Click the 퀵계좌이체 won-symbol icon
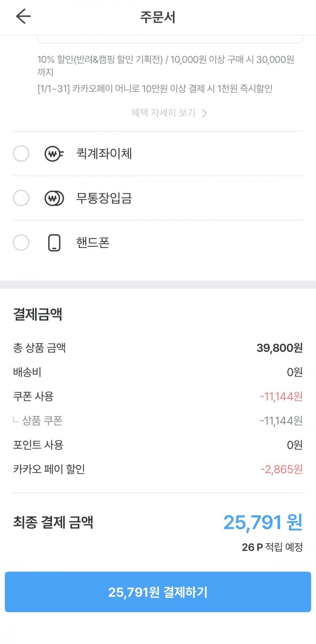Viewport: 316px width, 644px height. pyautogui.click(x=54, y=154)
